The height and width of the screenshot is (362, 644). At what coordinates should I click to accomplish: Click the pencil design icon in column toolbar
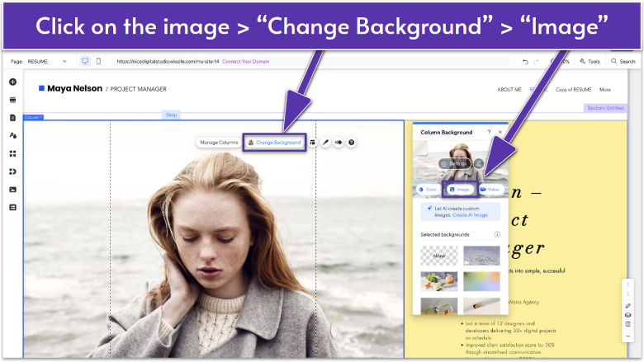pos(325,143)
